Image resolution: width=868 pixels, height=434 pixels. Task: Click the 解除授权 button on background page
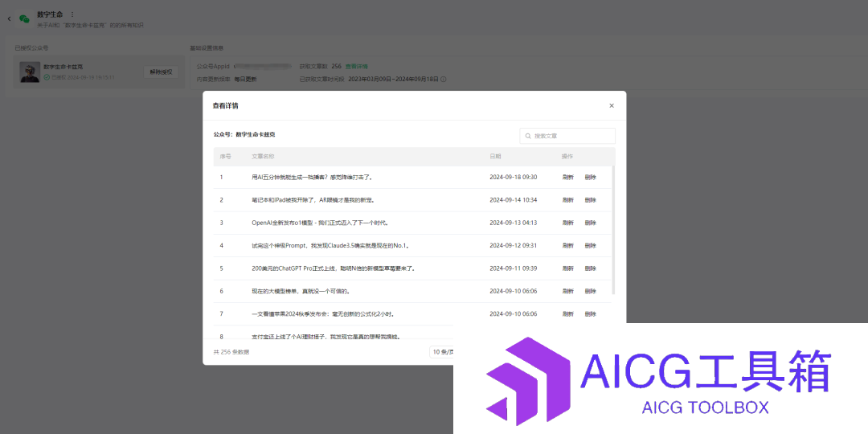(161, 72)
